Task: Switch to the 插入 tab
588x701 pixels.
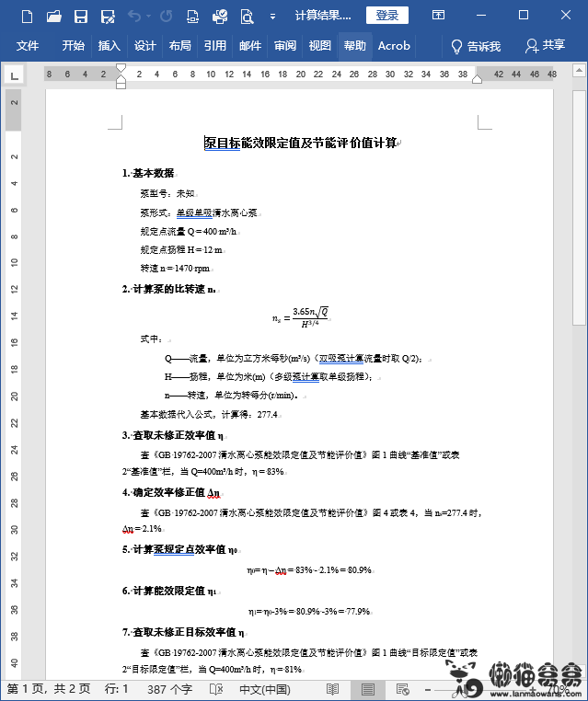Action: pos(110,46)
